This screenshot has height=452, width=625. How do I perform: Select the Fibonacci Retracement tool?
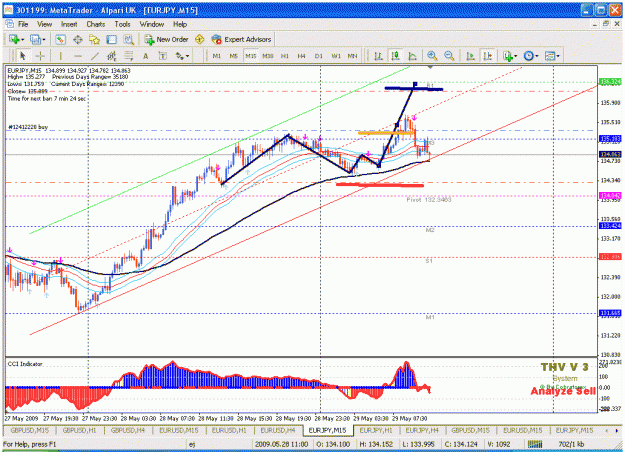click(x=128, y=56)
